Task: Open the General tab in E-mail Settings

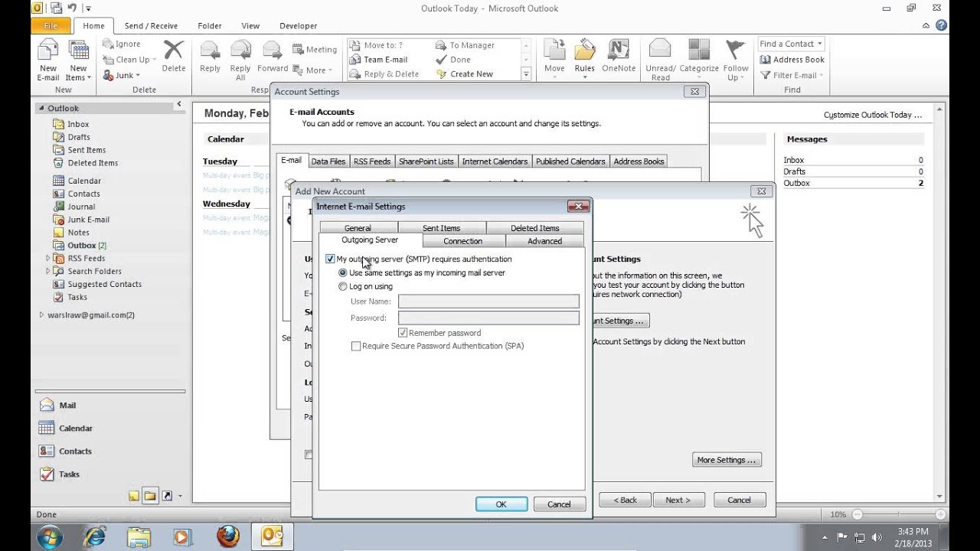Action: 358,228
